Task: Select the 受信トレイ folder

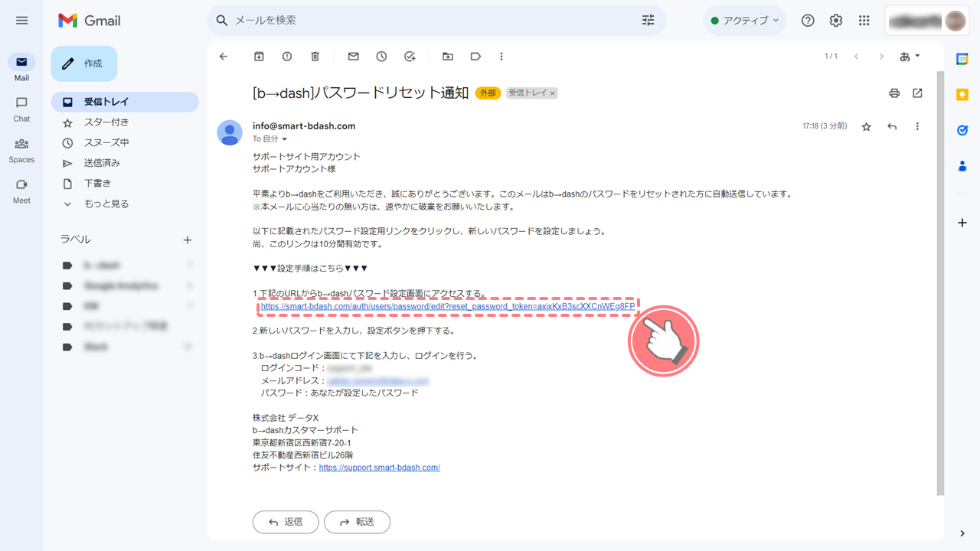Action: click(124, 102)
